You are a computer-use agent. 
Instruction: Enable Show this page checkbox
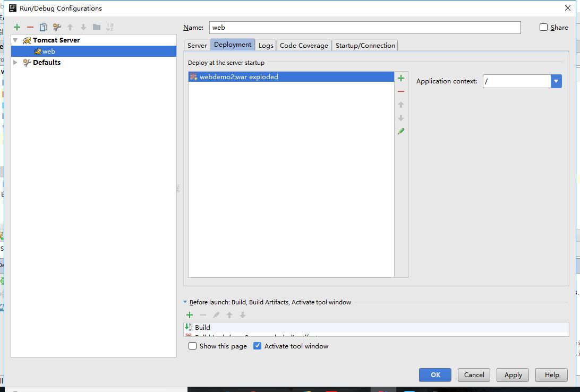192,346
